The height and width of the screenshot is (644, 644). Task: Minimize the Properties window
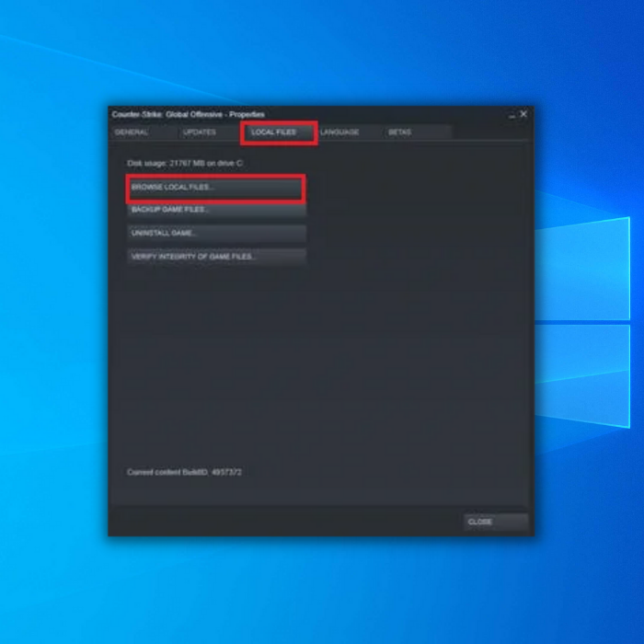[x=512, y=116]
